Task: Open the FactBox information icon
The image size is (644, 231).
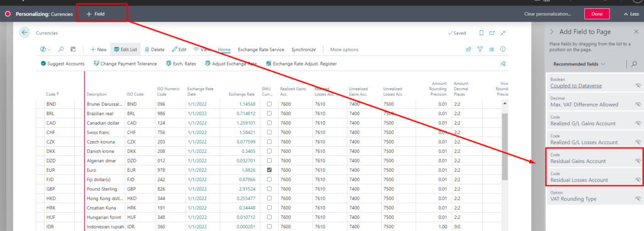Action: (x=502, y=49)
